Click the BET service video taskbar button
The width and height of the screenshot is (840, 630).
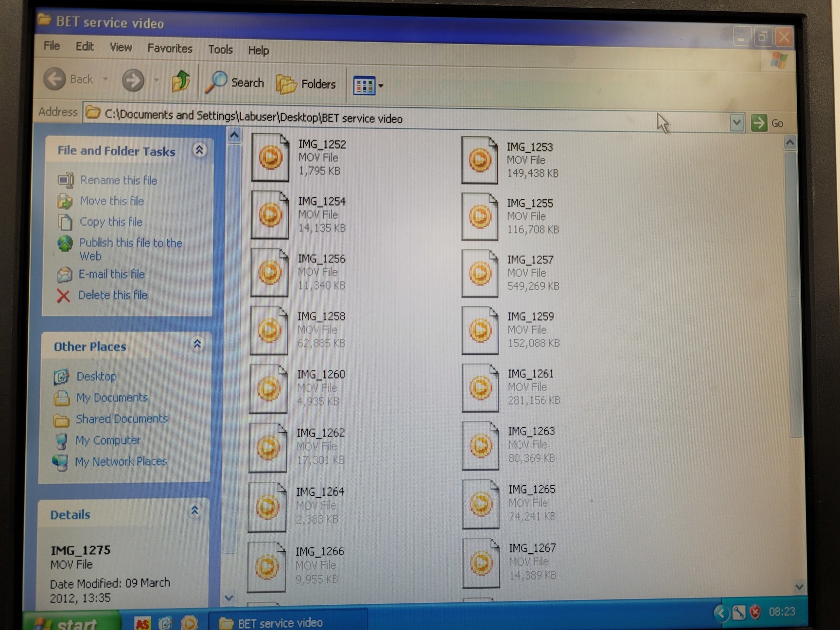(288, 621)
